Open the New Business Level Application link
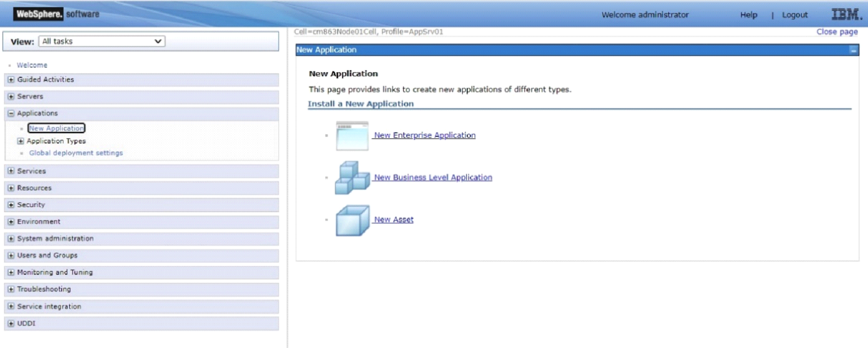Screen dimensions: 868x348 tap(433, 178)
